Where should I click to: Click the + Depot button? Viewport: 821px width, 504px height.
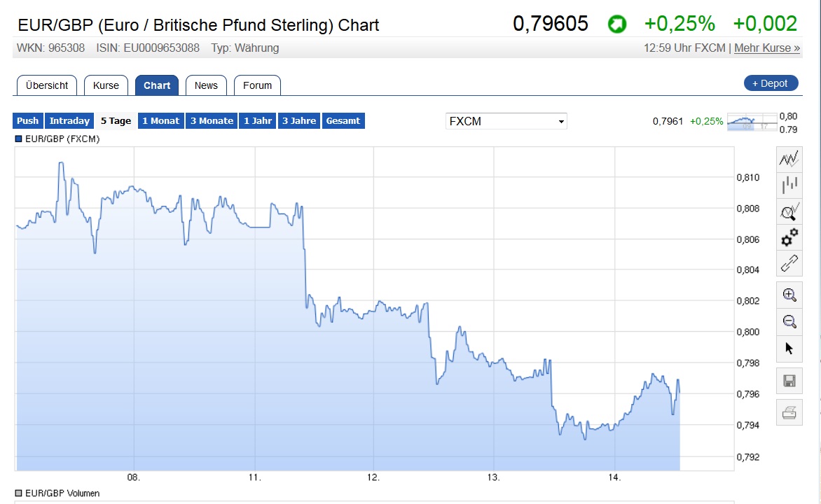(x=770, y=82)
